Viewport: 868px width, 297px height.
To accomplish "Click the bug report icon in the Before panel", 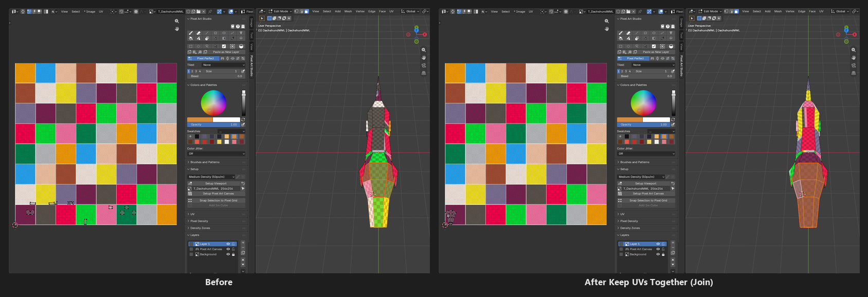I will pos(243,26).
